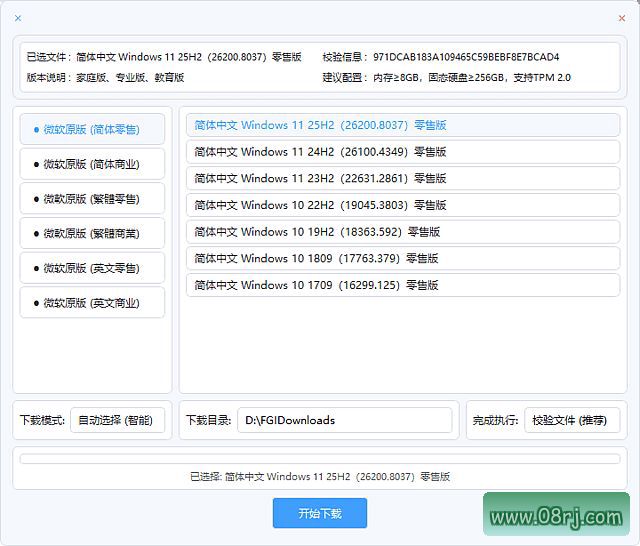640x546 pixels.
Task: Open the 完成执行 校验文件 (推荐) dropdown
Action: 571,420
